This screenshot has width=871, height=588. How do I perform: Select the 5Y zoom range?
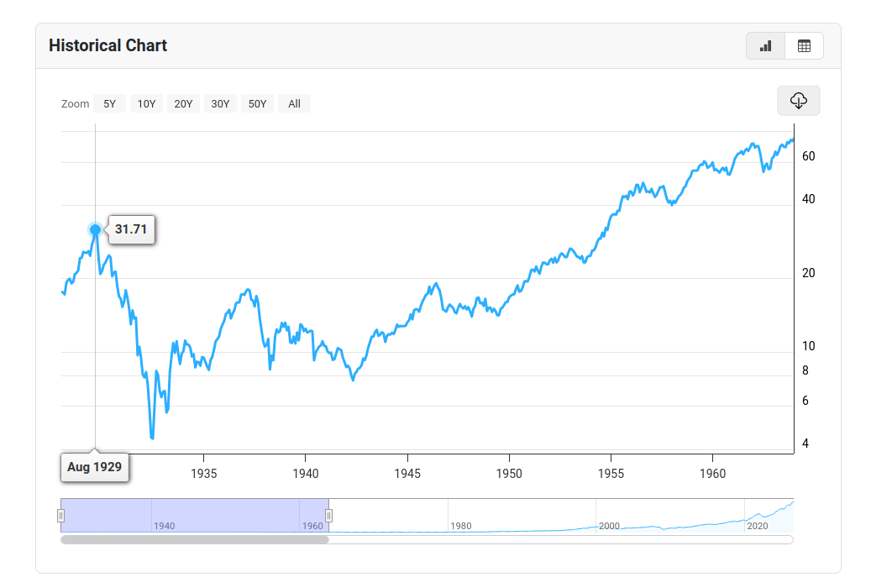pos(109,104)
